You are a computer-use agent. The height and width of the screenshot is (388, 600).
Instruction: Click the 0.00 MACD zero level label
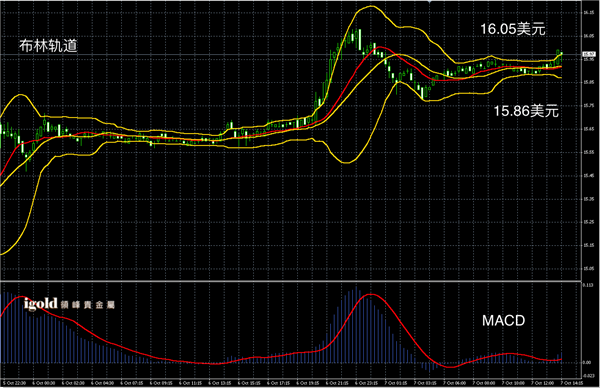[x=587, y=362]
